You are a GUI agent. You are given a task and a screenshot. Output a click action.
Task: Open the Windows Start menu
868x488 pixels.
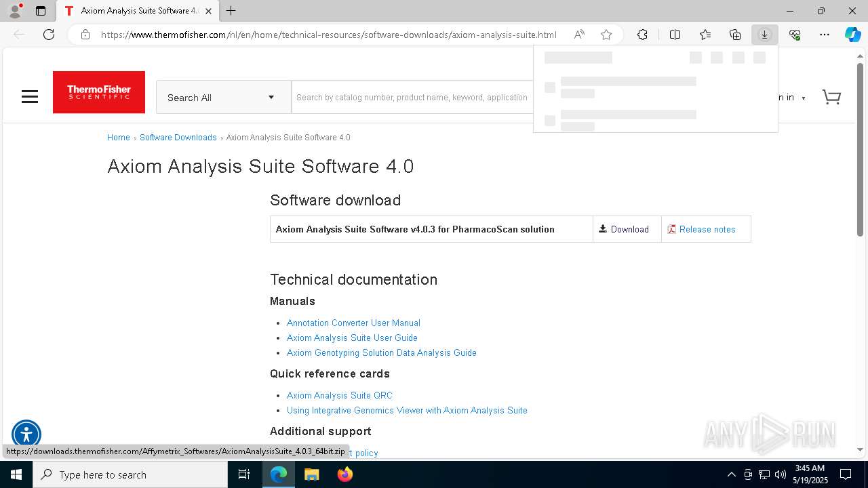pos(16,474)
